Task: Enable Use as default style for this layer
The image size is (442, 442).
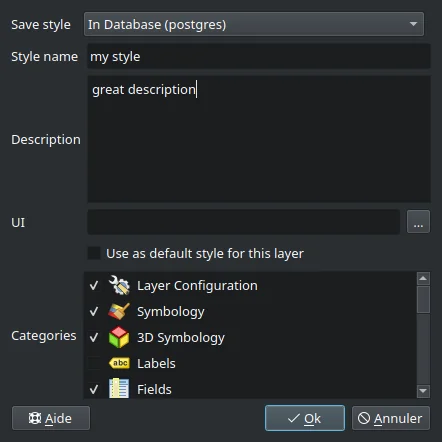Action: (x=94, y=253)
